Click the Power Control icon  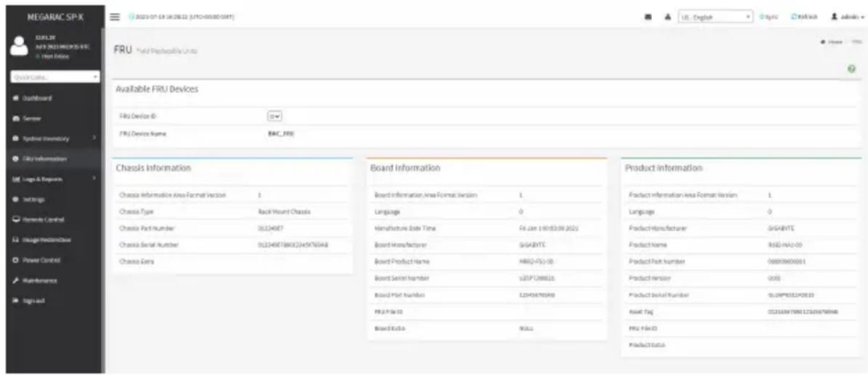tap(15, 261)
